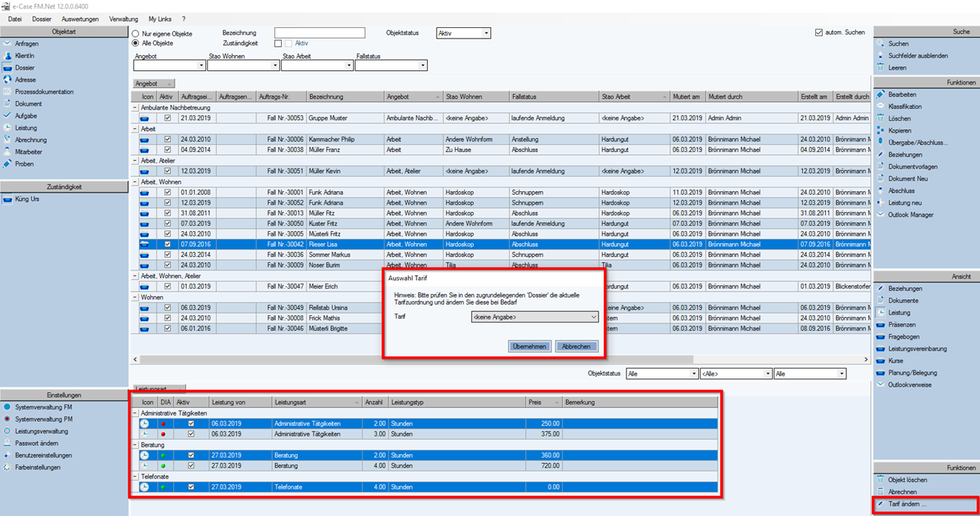Toggle Aktiv checkbox for Gruppe Muster row
Screen dimensions: 980x516
[x=168, y=119]
